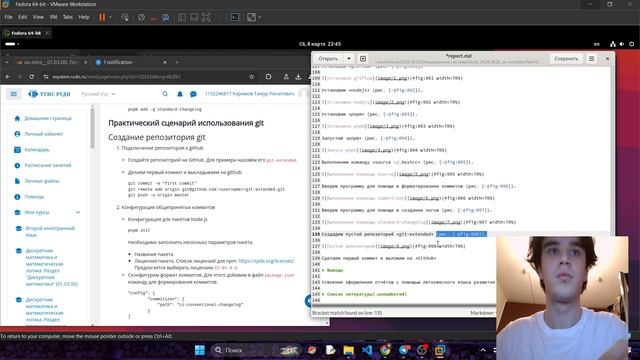
Task: Bookmark this page with the star icon
Action: pos(251,77)
